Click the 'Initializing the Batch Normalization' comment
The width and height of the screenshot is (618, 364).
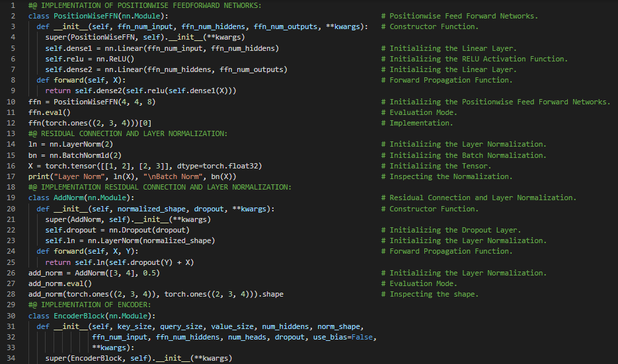pyautogui.click(x=467, y=155)
